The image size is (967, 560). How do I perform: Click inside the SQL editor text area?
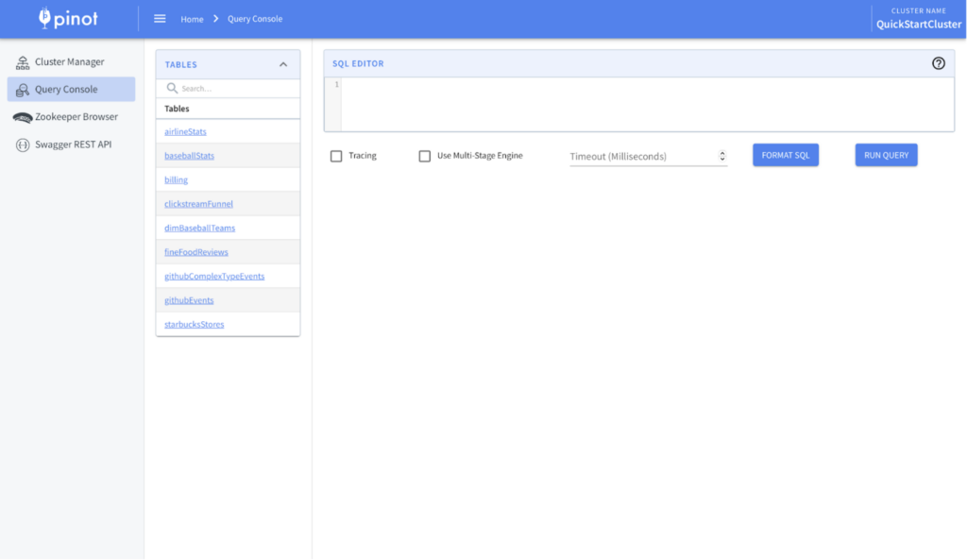(x=647, y=104)
